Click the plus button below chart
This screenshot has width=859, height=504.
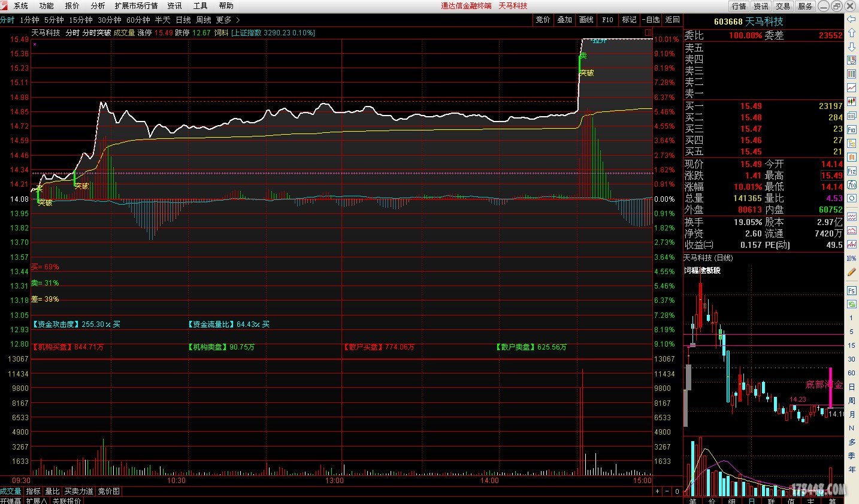pyautogui.click(x=657, y=491)
